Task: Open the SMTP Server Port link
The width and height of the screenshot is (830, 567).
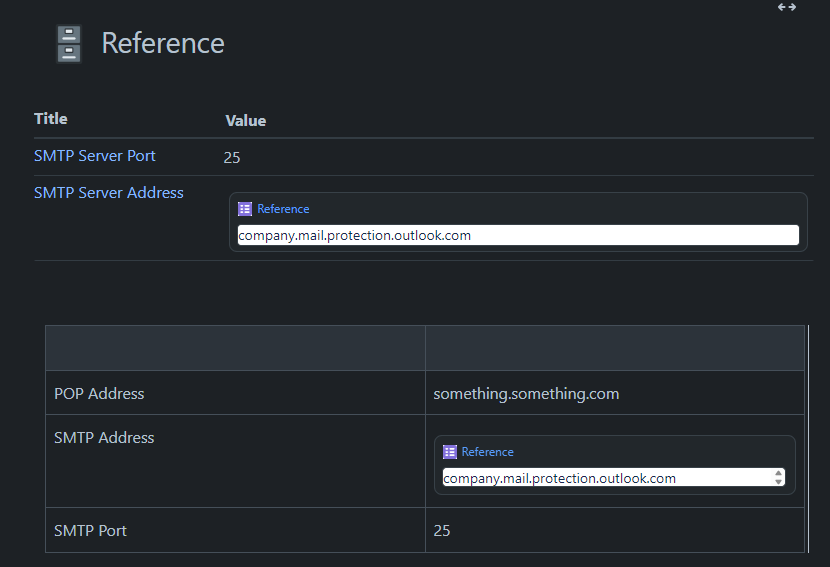Action: [95, 156]
